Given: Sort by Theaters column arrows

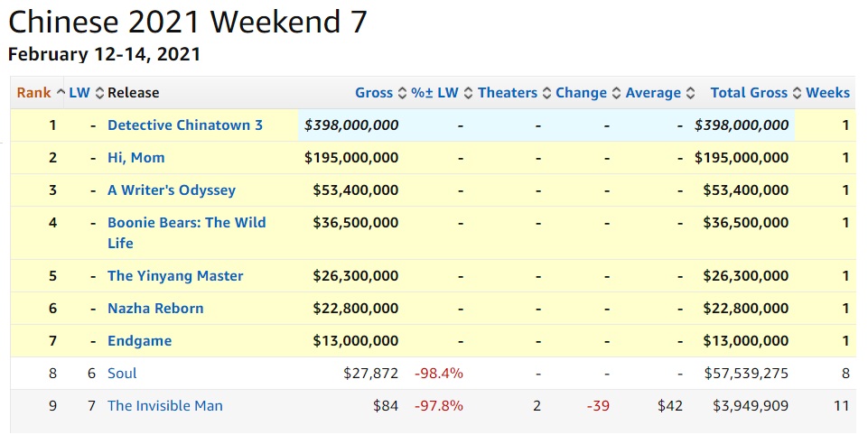Looking at the screenshot, I should (546, 93).
